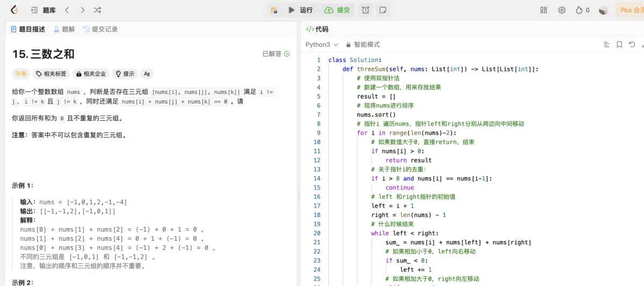Click the 示例 2 heading
The image size is (644, 286).
23,282
